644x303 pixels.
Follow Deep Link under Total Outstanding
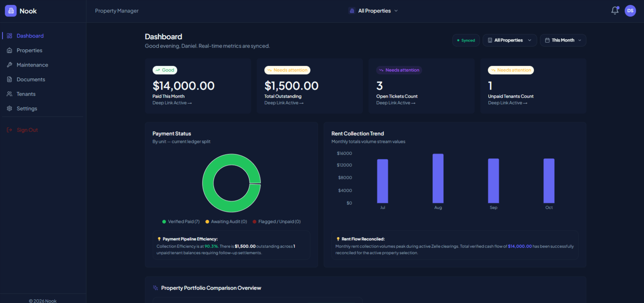coord(284,103)
